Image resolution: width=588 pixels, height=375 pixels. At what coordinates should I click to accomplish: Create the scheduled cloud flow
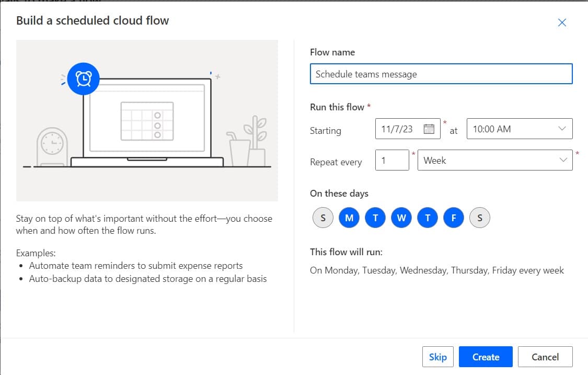(486, 357)
